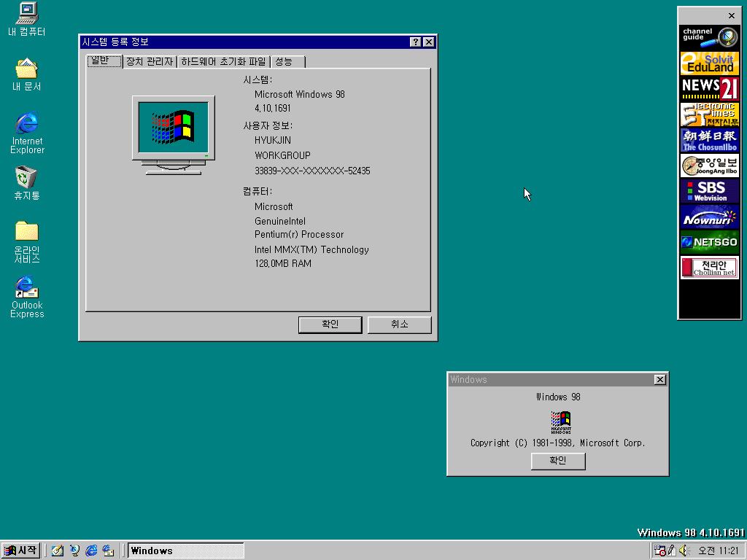The image size is (747, 560).
Task: Switch to the 장치 관리자 tab
Action: [150, 62]
